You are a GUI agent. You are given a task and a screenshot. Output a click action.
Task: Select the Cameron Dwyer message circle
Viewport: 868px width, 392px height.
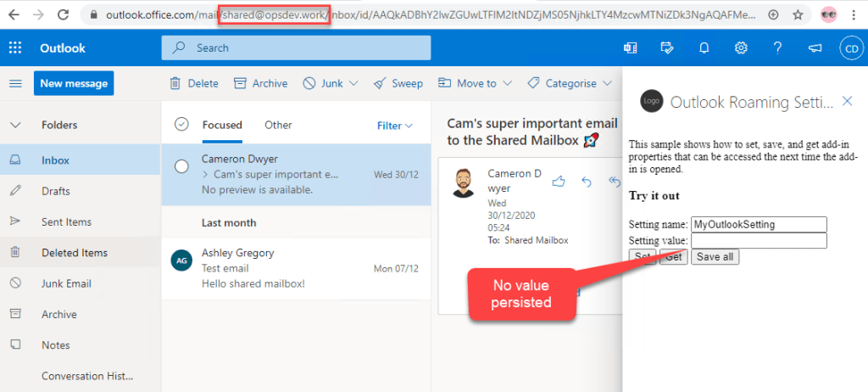point(181,166)
